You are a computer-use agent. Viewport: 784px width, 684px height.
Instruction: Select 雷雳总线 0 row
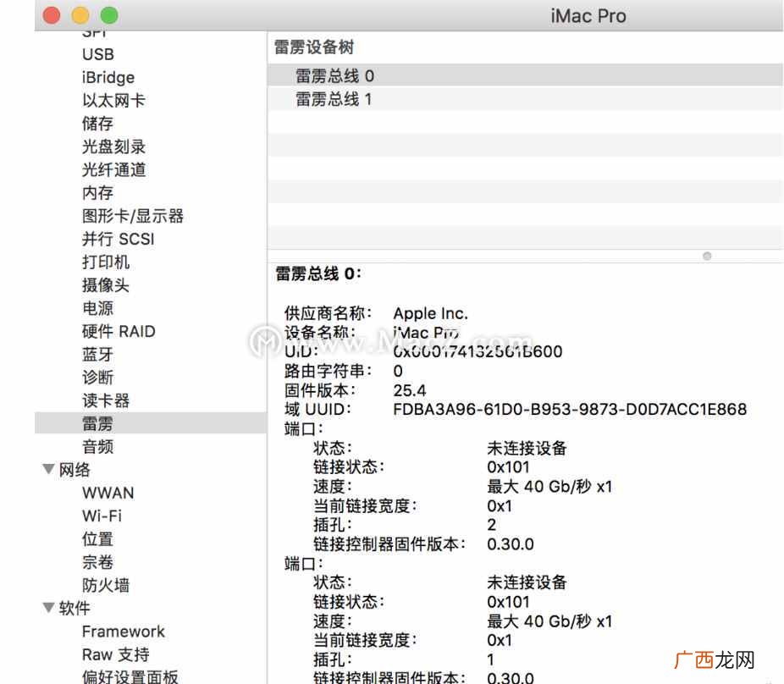coord(525,76)
